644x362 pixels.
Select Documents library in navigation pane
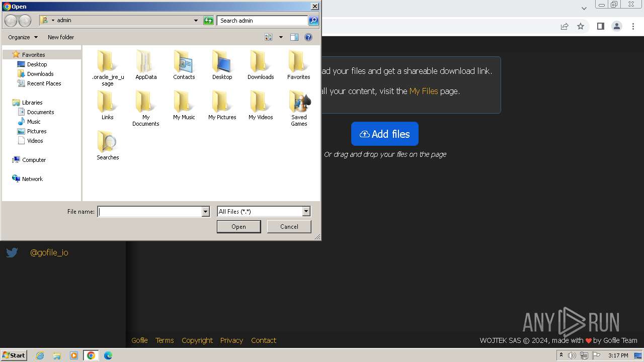click(x=40, y=112)
